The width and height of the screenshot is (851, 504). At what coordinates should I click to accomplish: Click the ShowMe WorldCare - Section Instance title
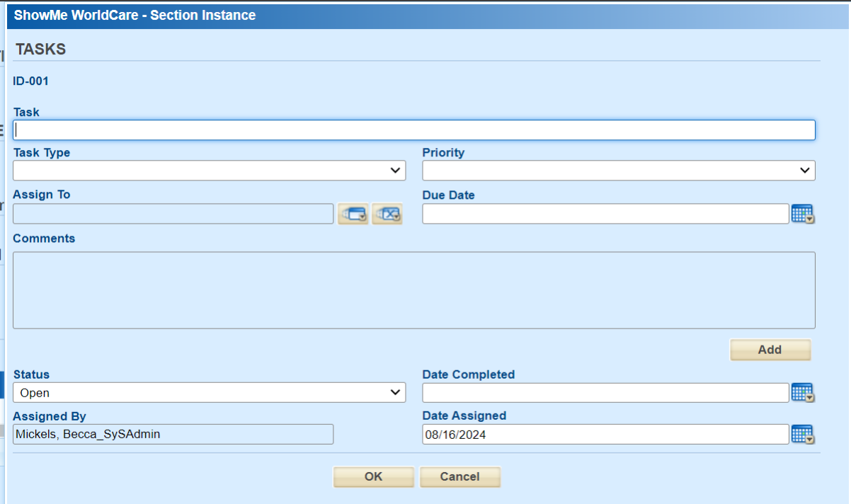135,15
